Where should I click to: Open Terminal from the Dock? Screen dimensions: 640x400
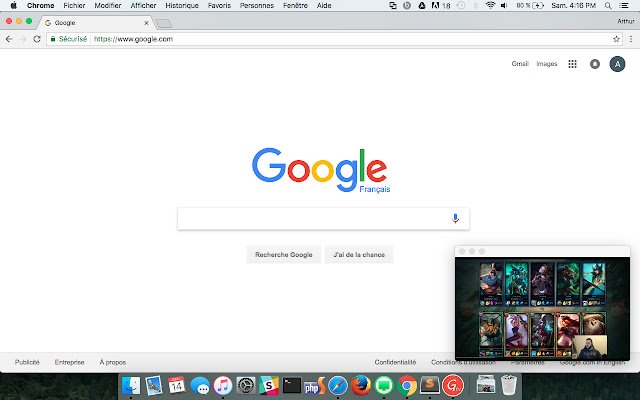click(x=292, y=385)
